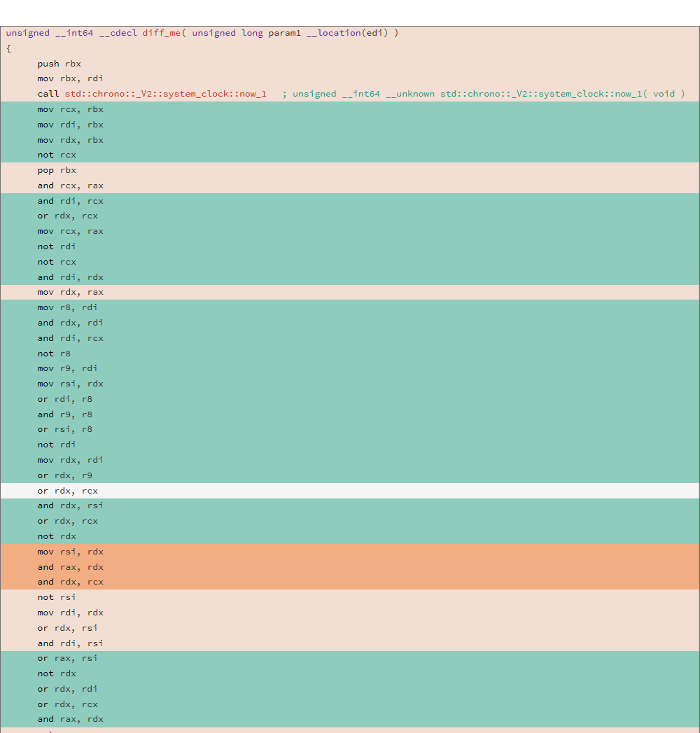Click the diff_me function name
The image size is (700, 733).
(x=162, y=32)
